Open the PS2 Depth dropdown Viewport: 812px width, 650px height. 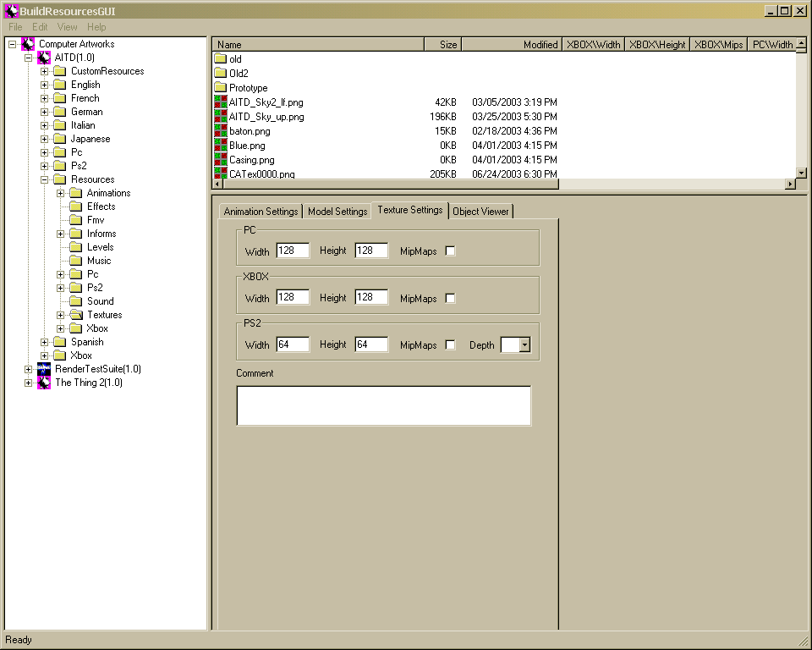point(524,345)
